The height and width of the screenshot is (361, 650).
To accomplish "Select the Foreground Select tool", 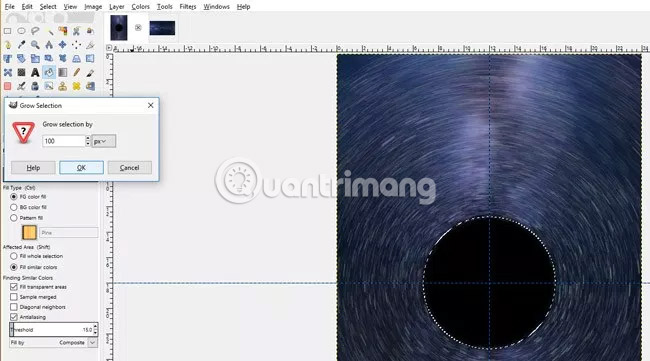I will pyautogui.click(x=90, y=31).
